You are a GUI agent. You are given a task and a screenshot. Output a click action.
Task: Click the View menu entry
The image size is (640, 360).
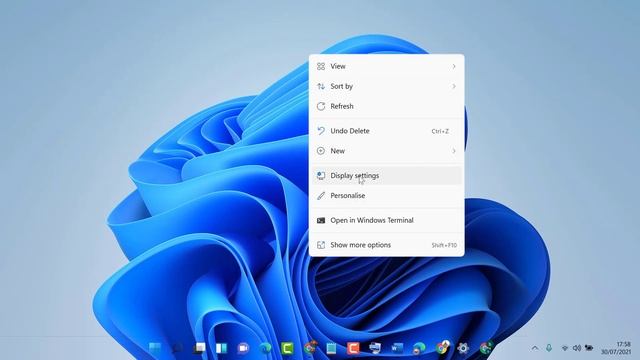coord(387,66)
